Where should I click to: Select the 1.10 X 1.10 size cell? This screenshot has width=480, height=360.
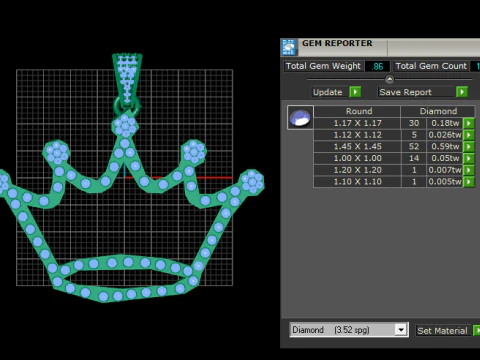point(357,181)
